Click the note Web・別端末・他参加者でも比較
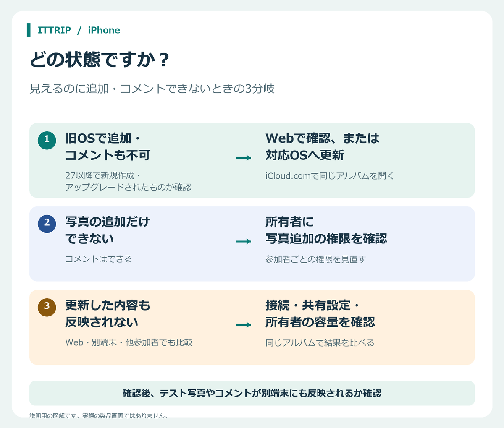The image size is (504, 428). tap(129, 342)
